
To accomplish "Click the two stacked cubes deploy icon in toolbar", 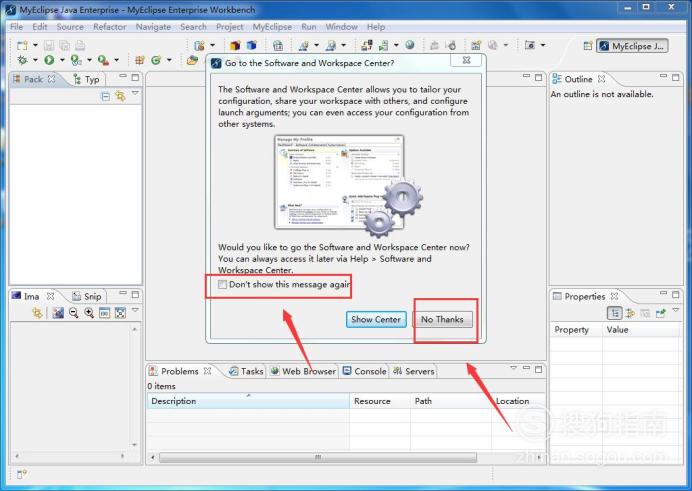I will [235, 45].
